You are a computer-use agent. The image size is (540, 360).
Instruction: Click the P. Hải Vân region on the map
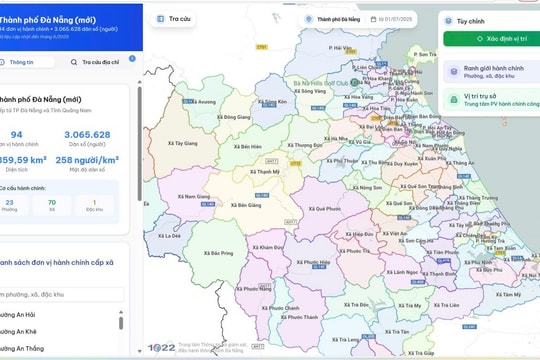pos(340,48)
